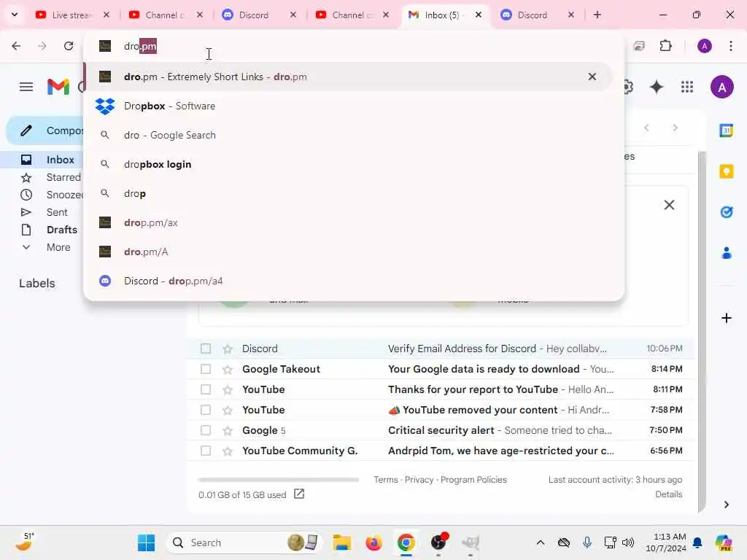The image size is (747, 560).
Task: Select Dropbox Software suggestion
Action: pyautogui.click(x=348, y=106)
